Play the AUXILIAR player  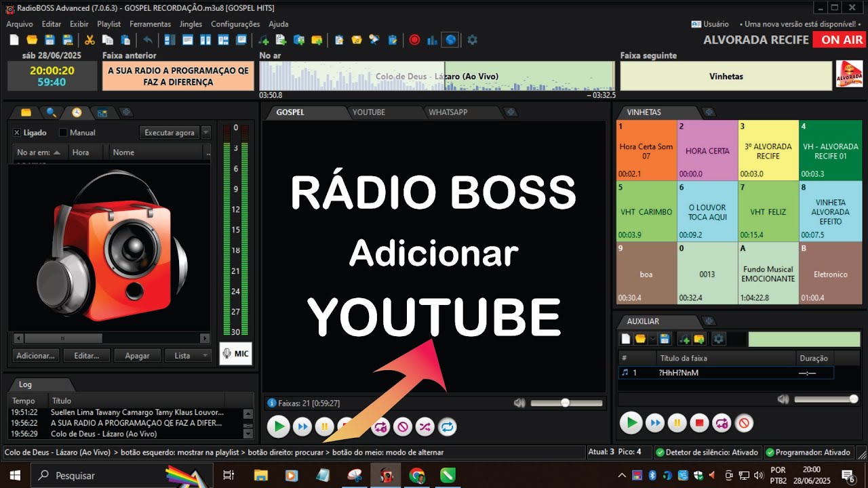[631, 423]
